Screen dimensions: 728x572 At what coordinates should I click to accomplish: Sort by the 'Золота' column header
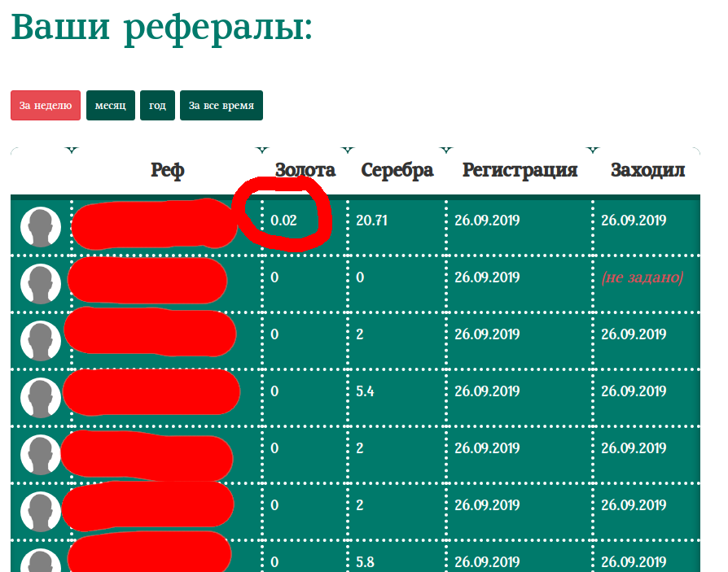[x=305, y=170]
